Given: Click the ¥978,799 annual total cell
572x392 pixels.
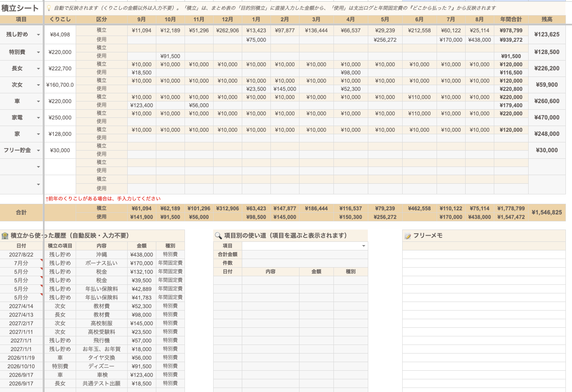Looking at the screenshot, I should [x=511, y=31].
